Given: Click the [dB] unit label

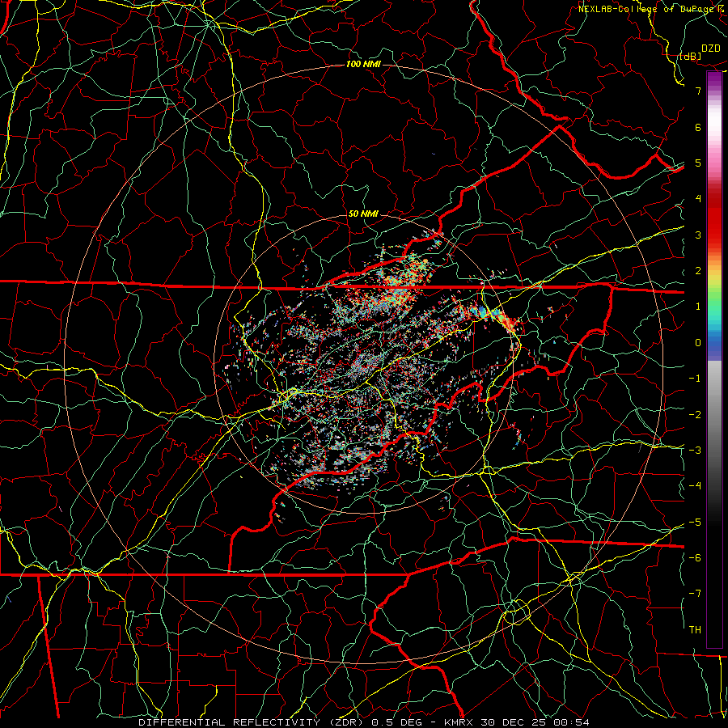Looking at the screenshot, I should click(x=691, y=56).
